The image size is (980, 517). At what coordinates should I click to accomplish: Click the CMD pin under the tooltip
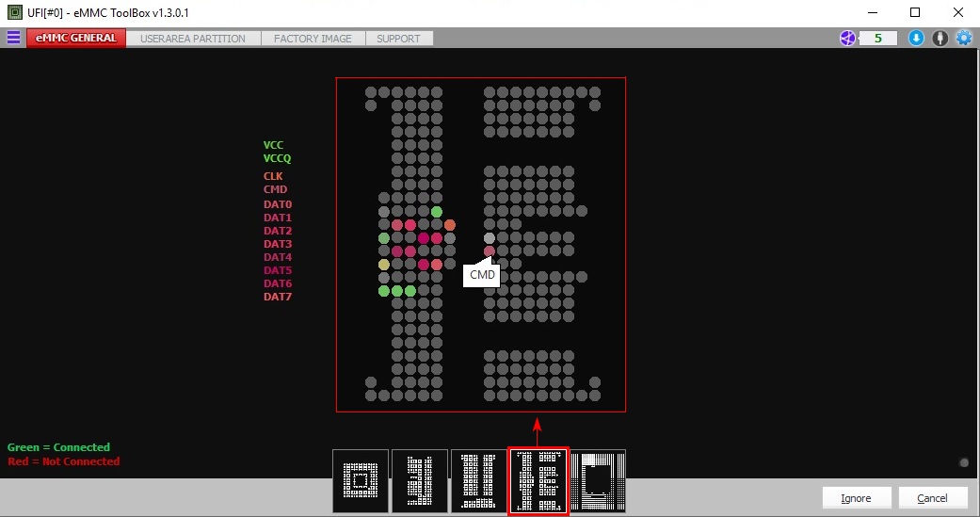point(490,251)
